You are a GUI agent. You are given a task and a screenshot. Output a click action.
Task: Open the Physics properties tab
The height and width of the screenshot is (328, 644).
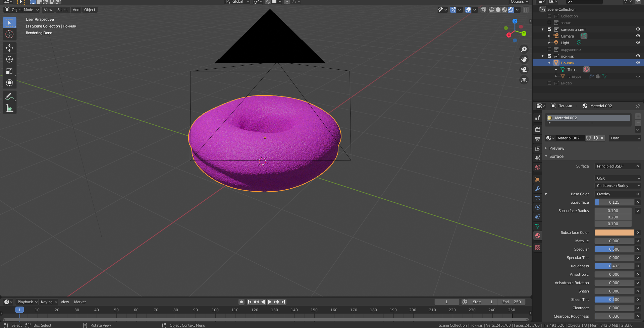pyautogui.click(x=538, y=207)
